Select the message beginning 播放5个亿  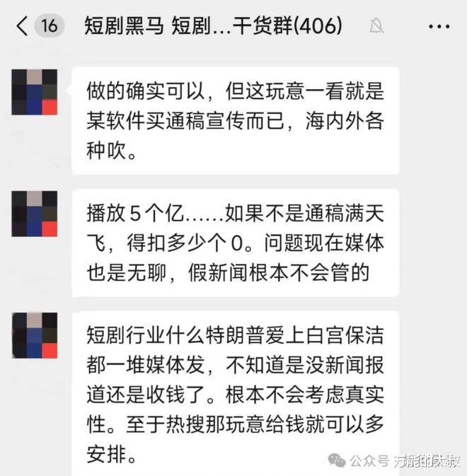tap(236, 243)
